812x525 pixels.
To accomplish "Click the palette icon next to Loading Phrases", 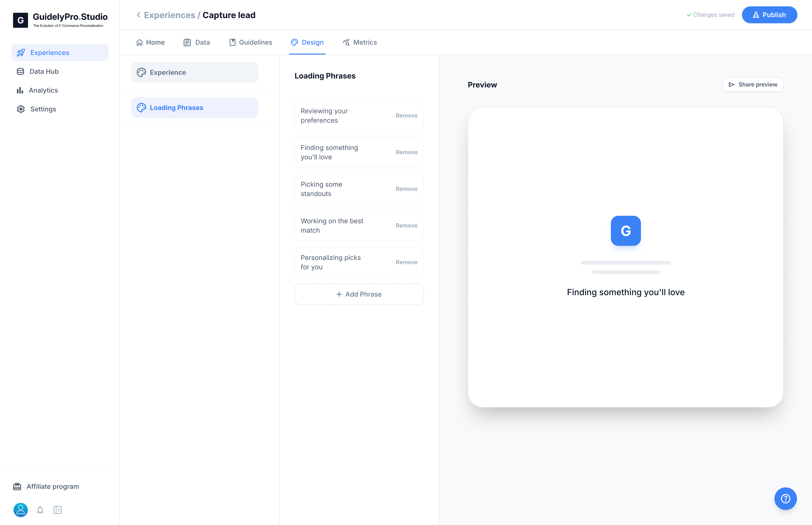I will 141,107.
